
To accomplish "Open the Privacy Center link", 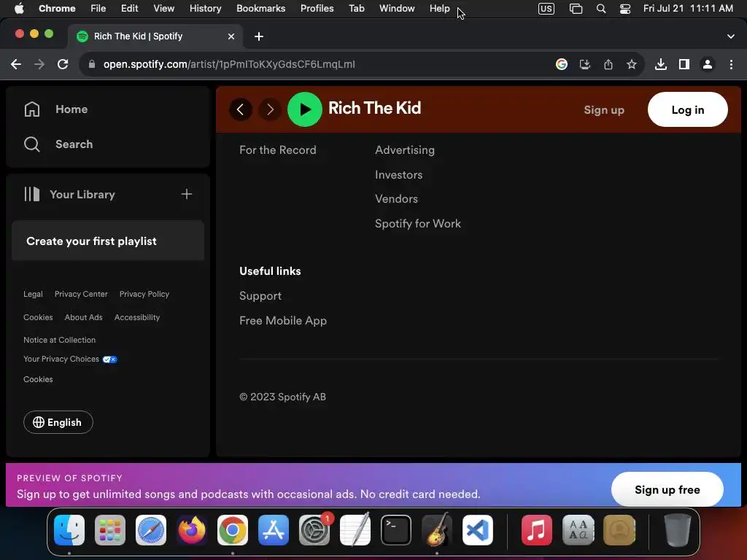I will [81, 294].
